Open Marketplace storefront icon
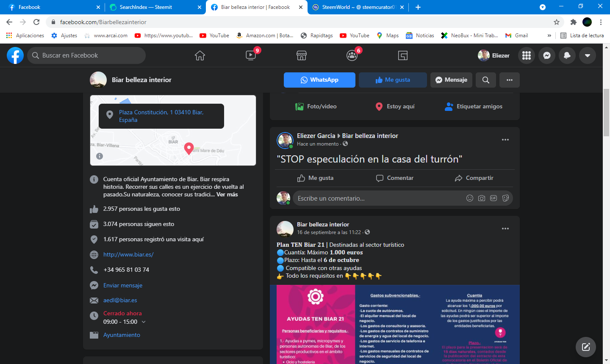This screenshot has width=610, height=364. pos(302,55)
